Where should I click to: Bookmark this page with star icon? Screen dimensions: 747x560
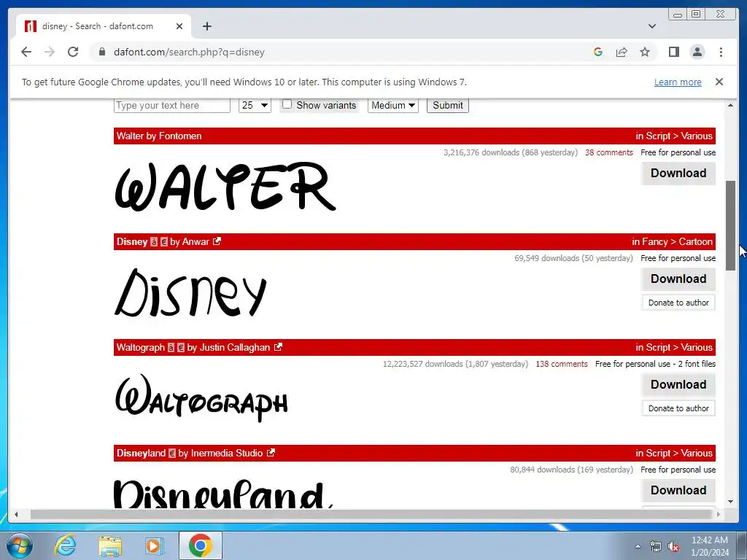645,52
